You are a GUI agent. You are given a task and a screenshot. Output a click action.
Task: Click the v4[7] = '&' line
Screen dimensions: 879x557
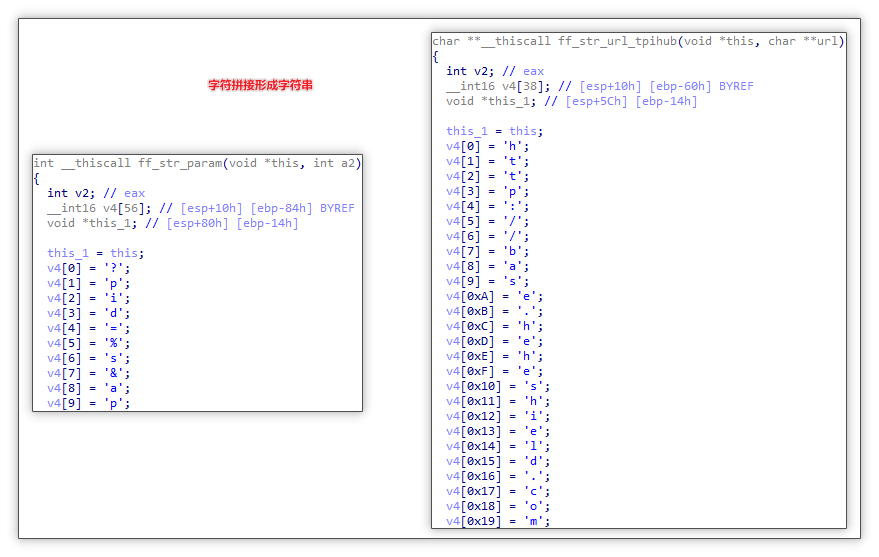(89, 373)
